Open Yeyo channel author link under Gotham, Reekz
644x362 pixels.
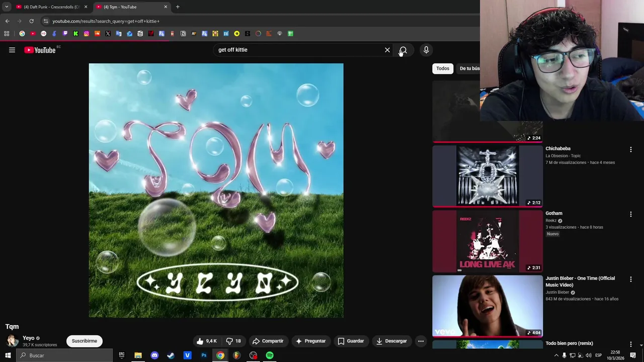click(x=551, y=221)
